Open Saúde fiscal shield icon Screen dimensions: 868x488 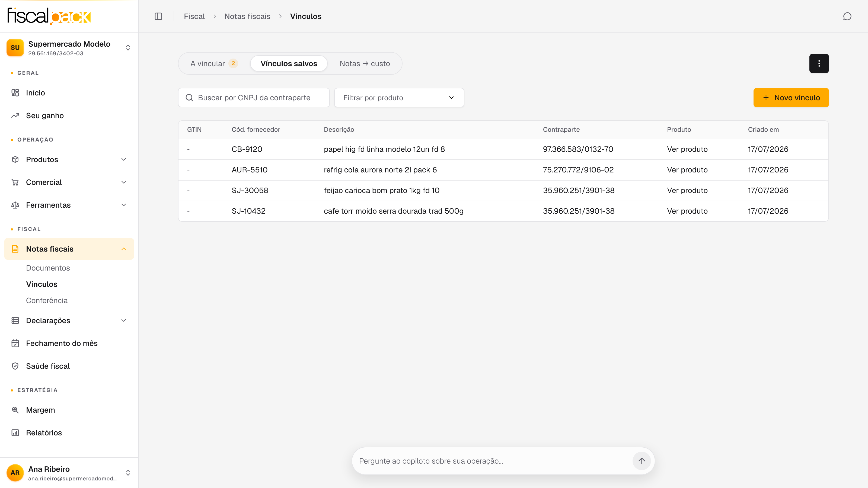(15, 366)
